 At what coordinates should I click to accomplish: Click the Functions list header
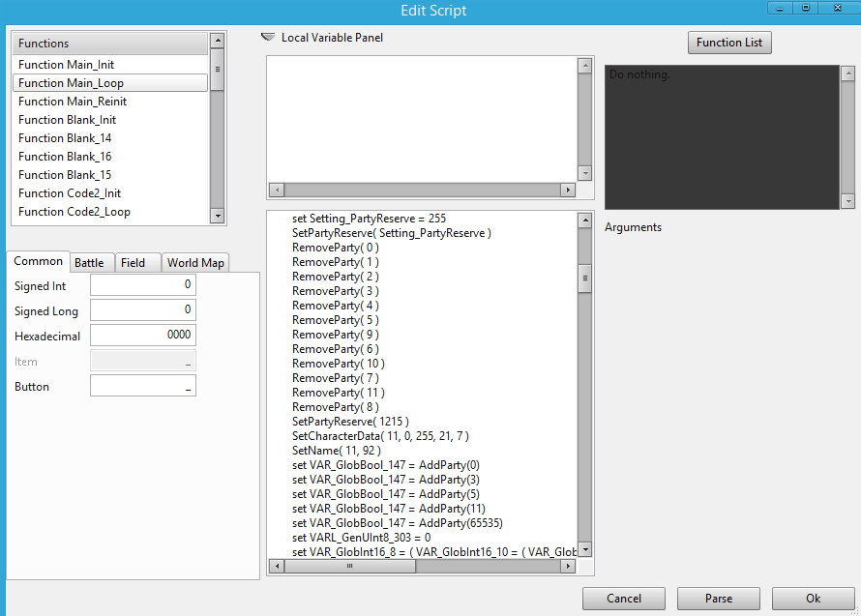tap(110, 44)
